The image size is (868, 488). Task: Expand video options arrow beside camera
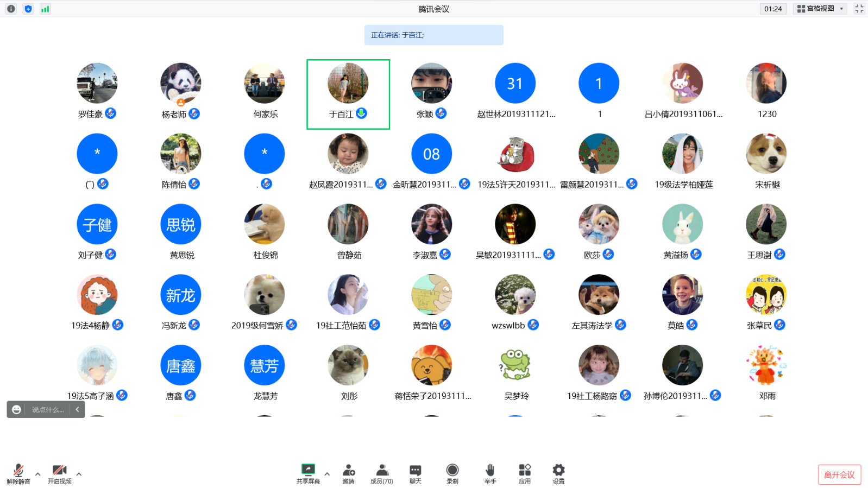(x=79, y=474)
